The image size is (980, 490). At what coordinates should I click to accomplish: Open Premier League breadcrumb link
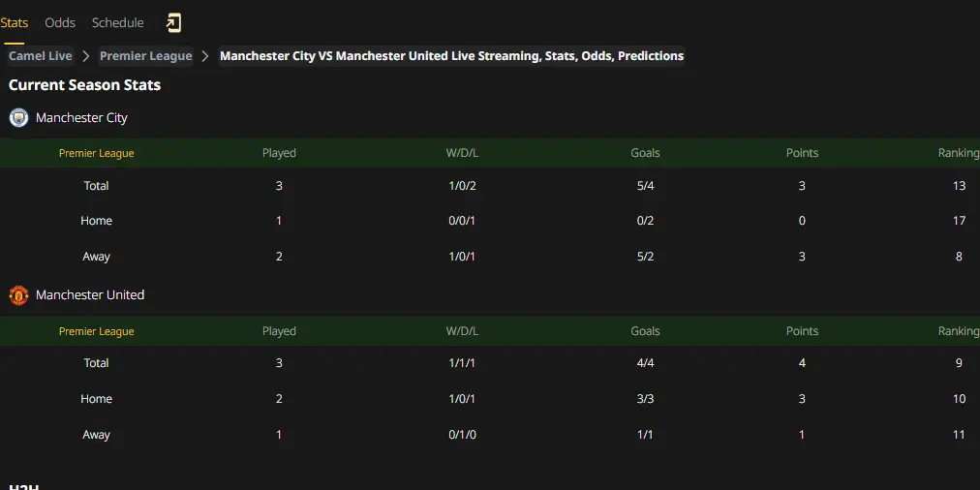click(145, 56)
